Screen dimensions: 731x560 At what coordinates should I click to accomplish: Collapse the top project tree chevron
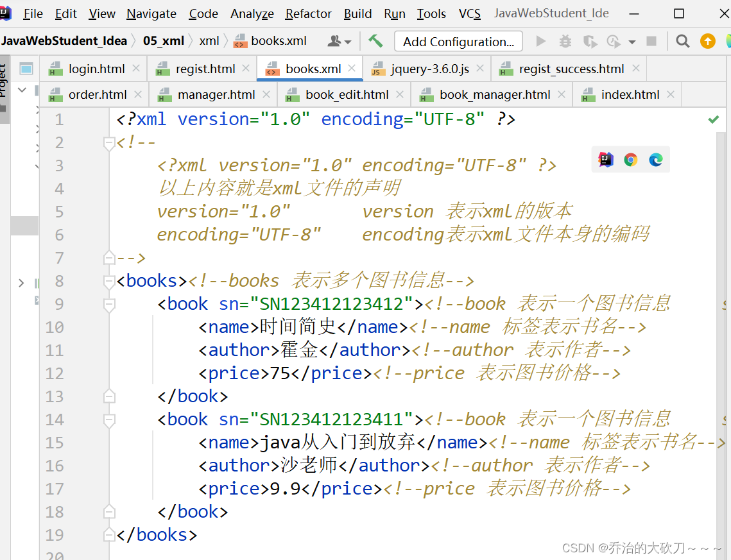22,89
